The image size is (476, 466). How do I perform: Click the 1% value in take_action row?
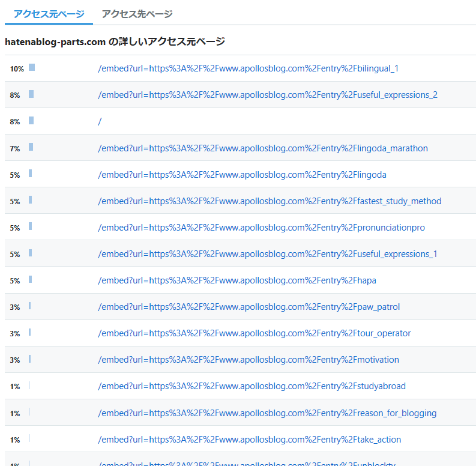pos(15,440)
